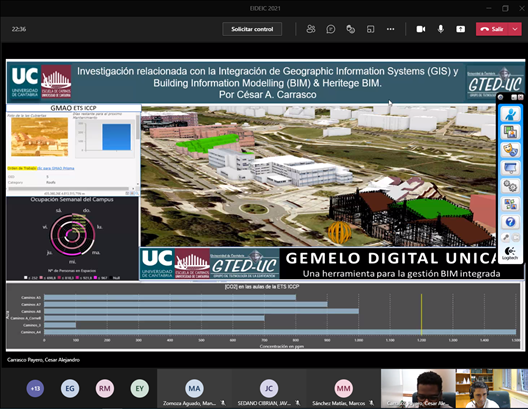Click the round icon atop Logitech panel
Viewport: 528px width, 409px height.
pyautogui.click(x=501, y=97)
